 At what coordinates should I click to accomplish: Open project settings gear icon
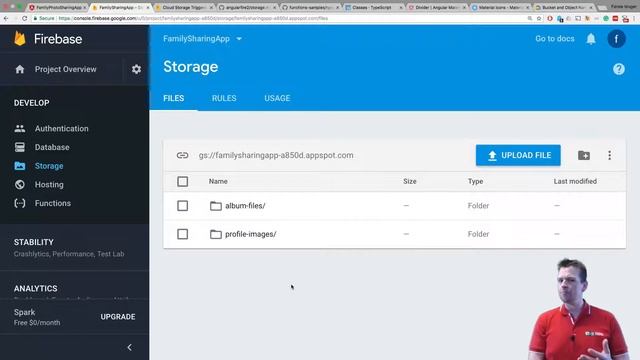coord(136,69)
